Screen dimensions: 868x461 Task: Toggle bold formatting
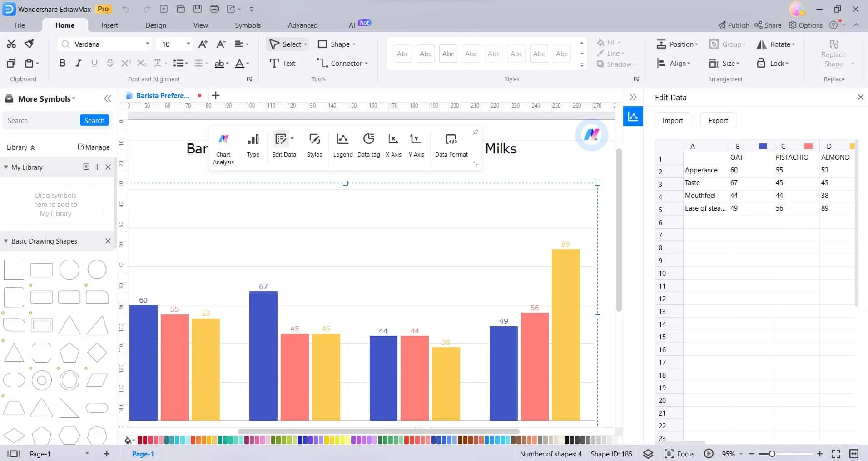point(62,63)
